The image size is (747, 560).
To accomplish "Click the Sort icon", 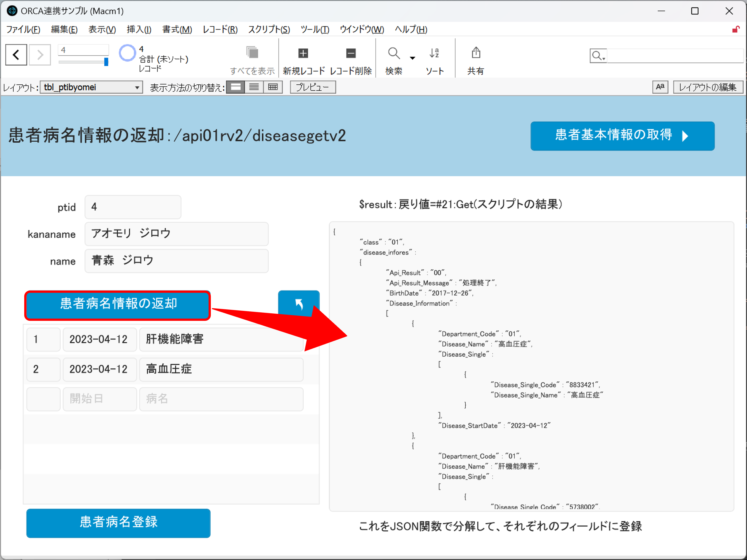I will pos(434,53).
